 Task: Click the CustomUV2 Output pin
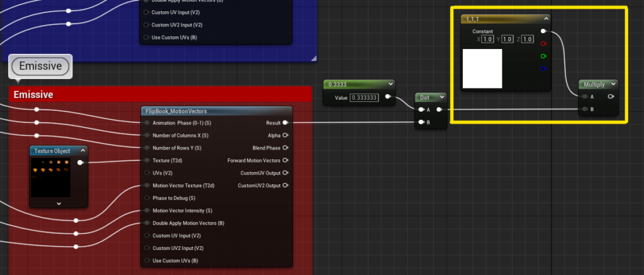tap(285, 186)
